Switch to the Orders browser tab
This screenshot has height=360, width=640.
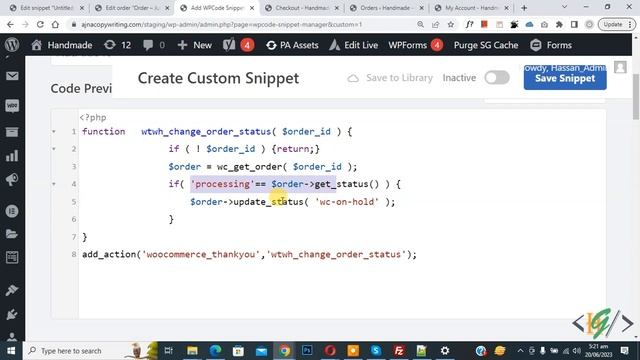tap(387, 8)
